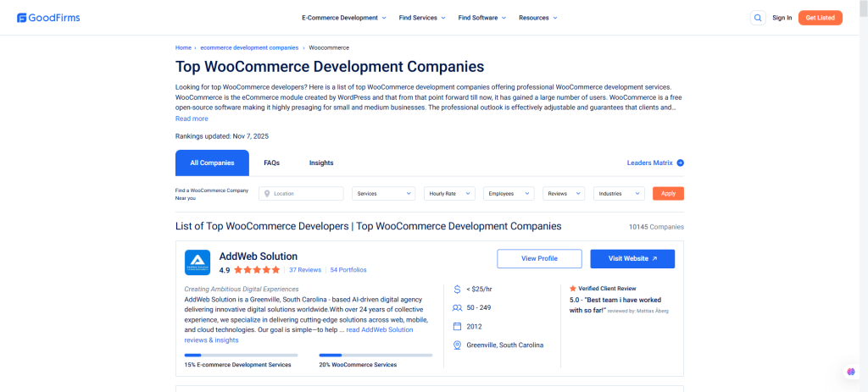Open the Find Software menu
The width and height of the screenshot is (868, 392).
click(x=482, y=18)
